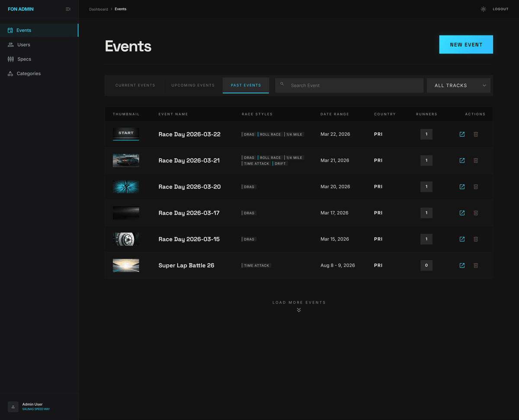Select the Events calendar icon in sidebar
The image size is (519, 420).
tap(10, 30)
